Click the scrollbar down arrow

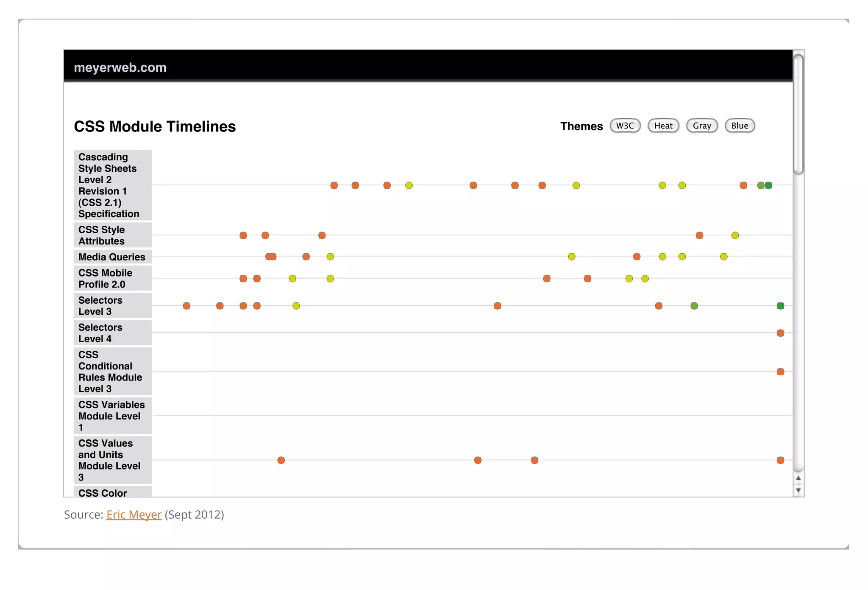pyautogui.click(x=798, y=490)
